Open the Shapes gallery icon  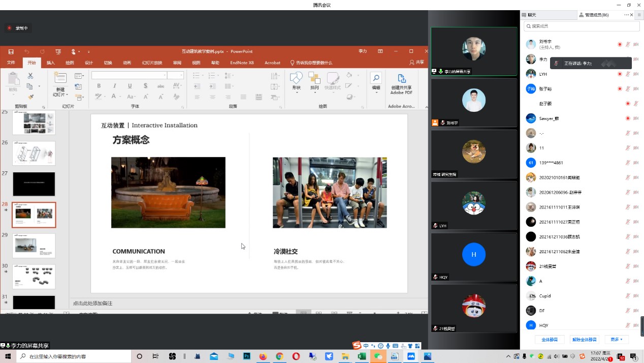click(x=296, y=79)
